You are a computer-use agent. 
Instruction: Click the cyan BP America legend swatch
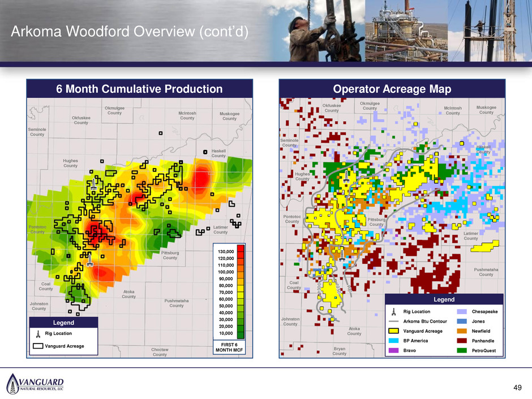[x=399, y=341]
